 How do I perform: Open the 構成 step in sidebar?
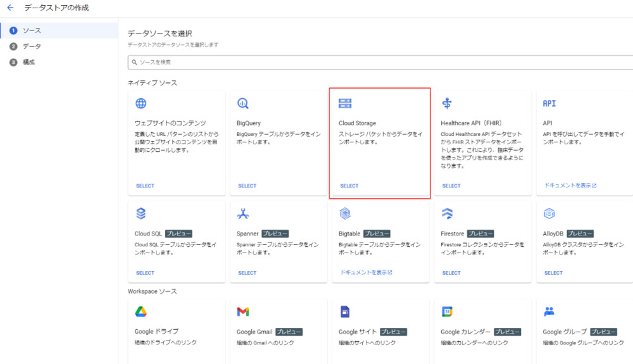click(60, 62)
